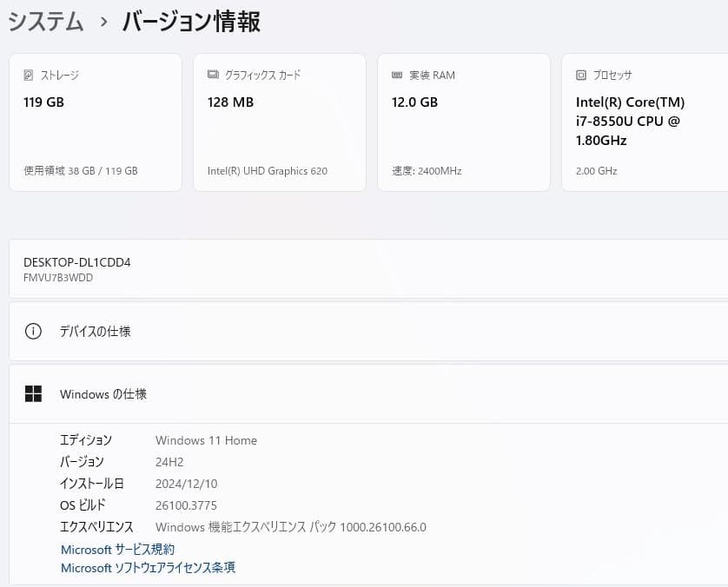The image size is (728, 587).
Task: Click the processor icon on プロセッサ card
Action: [581, 75]
